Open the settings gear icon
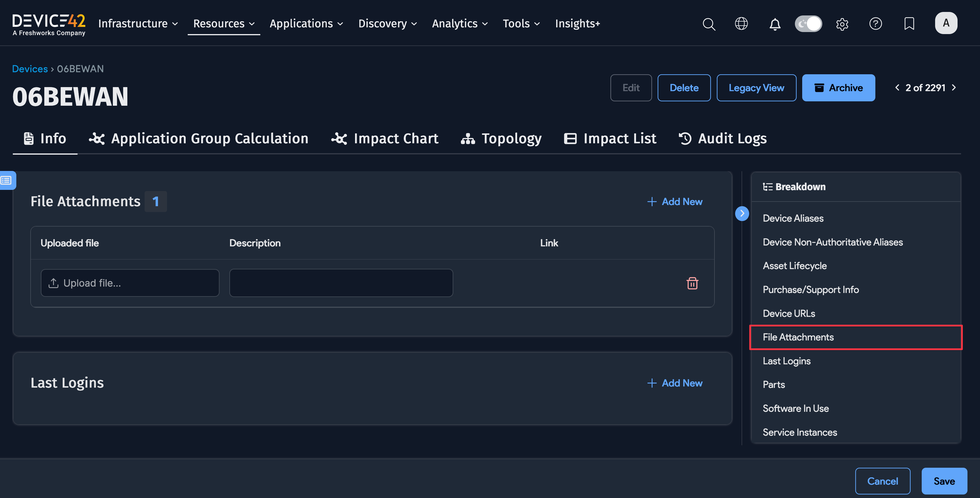 (842, 24)
